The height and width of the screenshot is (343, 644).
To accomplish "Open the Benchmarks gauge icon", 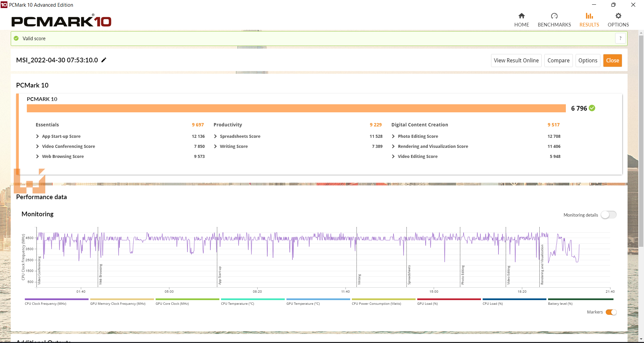I will [554, 16].
